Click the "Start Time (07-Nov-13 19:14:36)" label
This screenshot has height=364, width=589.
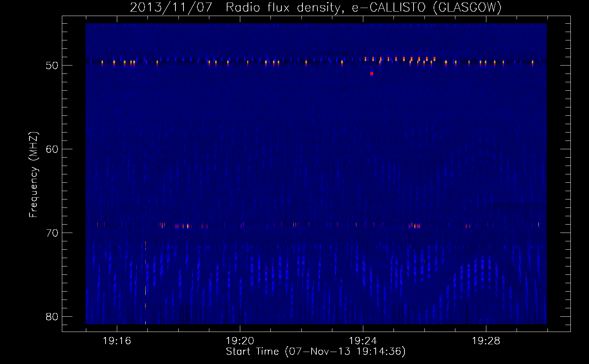(x=316, y=351)
